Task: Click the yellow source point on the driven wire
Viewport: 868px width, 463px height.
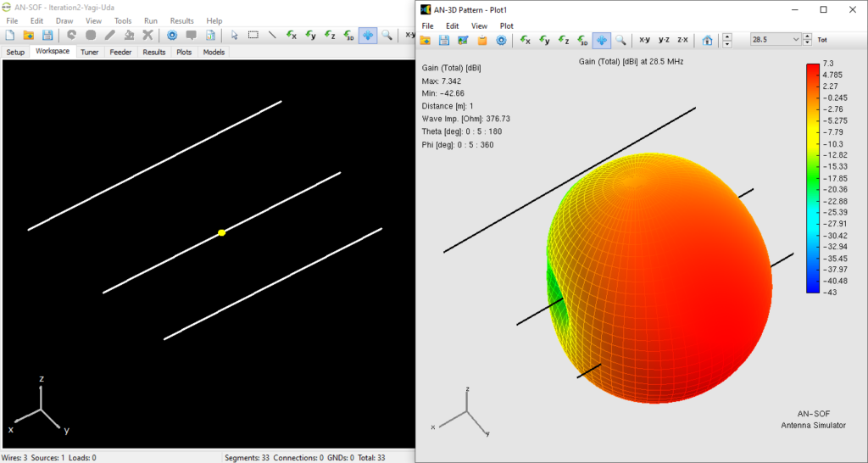Action: 222,232
